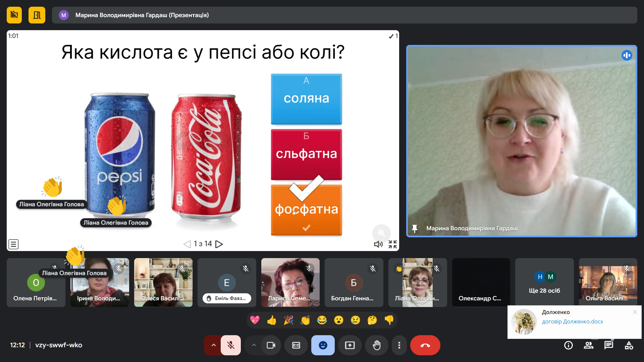
Task: Open more options three-dot menu
Action: pos(399,345)
